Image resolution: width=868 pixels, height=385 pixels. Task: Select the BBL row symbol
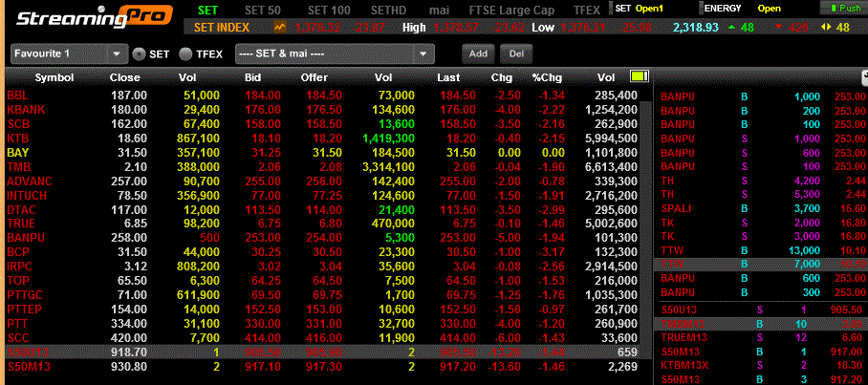click(x=18, y=96)
